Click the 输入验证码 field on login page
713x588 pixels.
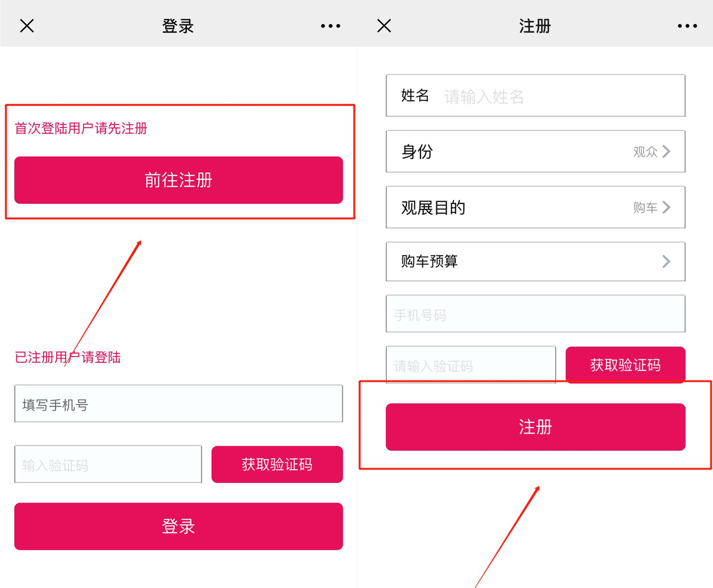coord(108,464)
